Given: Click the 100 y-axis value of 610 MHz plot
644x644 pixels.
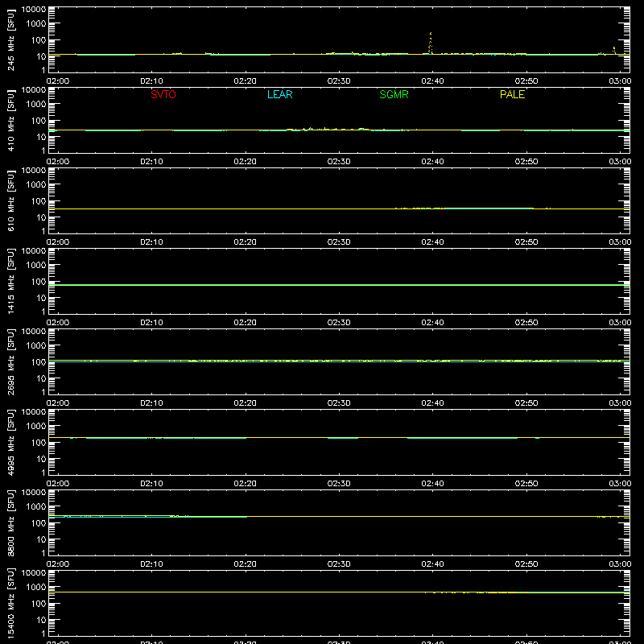Looking at the screenshot, I should [39, 201].
